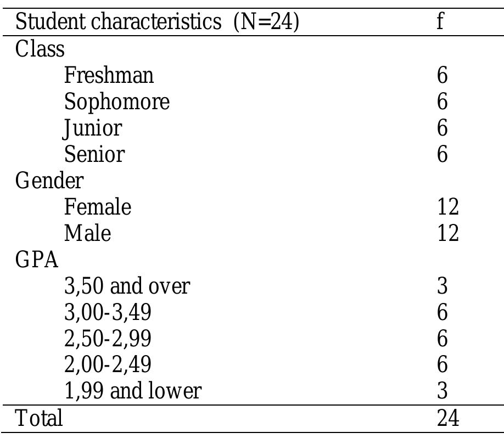The image size is (504, 444).
Task: Select the total frequency value 24
Action: [448, 418]
